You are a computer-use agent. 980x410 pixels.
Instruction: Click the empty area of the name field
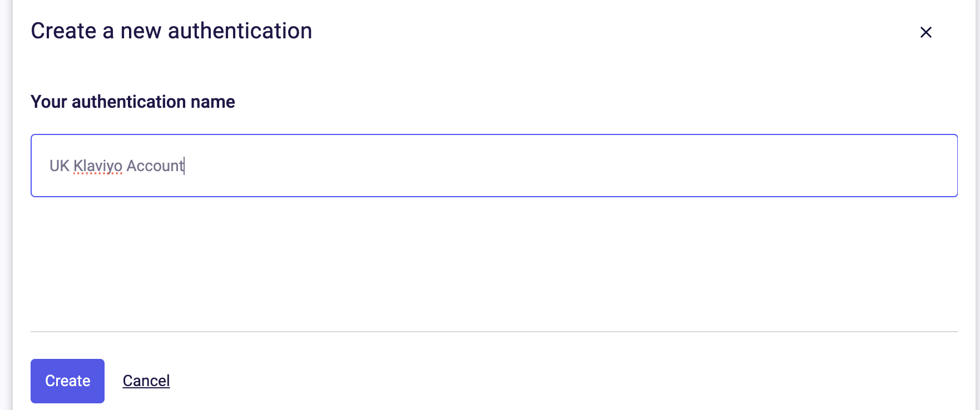point(567,166)
